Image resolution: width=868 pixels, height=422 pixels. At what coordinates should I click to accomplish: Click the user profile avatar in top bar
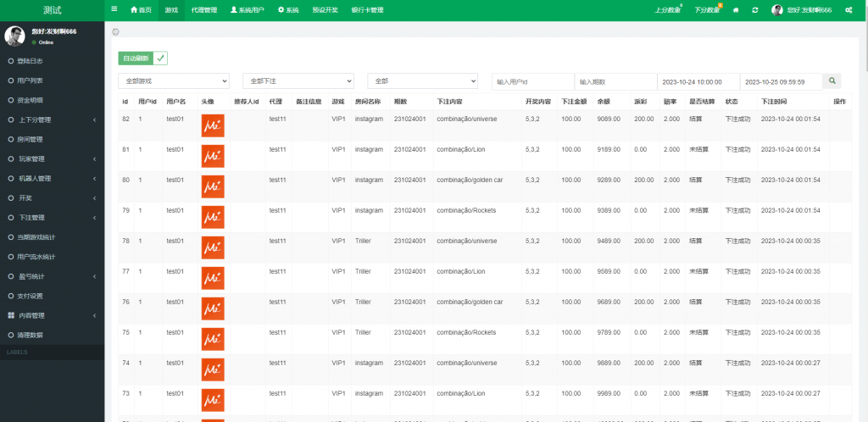click(776, 10)
